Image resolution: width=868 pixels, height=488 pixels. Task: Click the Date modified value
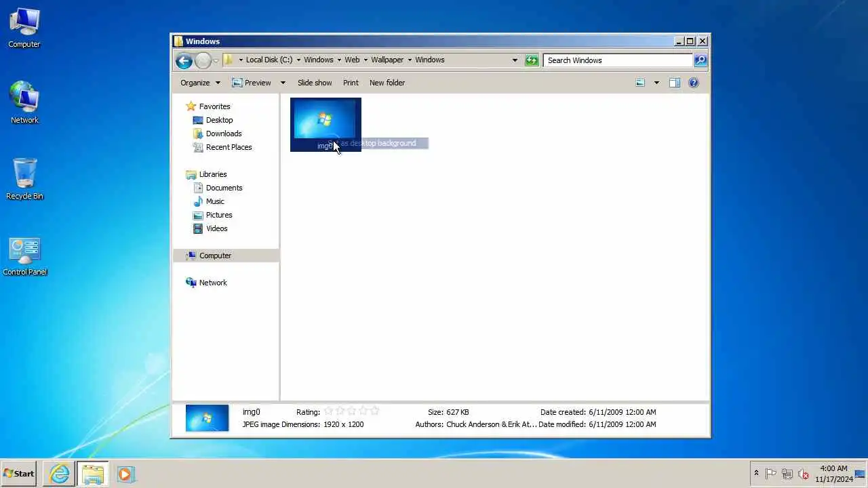(622, 424)
